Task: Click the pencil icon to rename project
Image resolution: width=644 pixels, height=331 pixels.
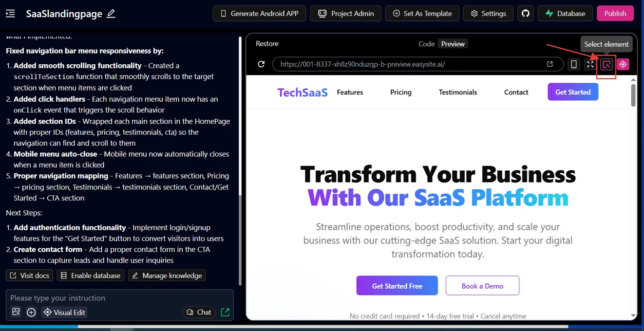Action: point(111,14)
